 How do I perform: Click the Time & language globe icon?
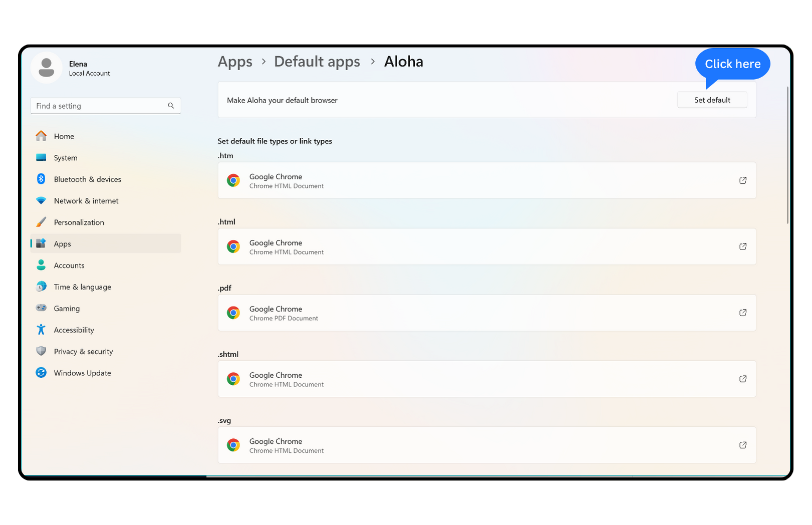[x=41, y=287]
